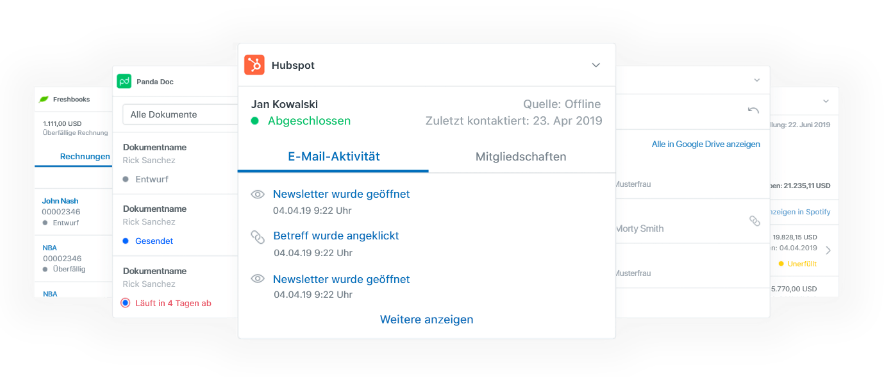This screenshot has width=894, height=377.
Task: Switch to the Mitgliedschaften tab
Action: (x=521, y=156)
